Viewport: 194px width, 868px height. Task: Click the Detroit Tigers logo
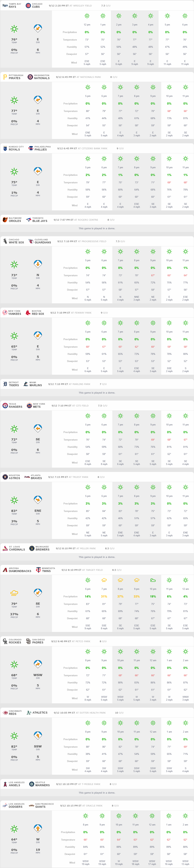click(5, 384)
